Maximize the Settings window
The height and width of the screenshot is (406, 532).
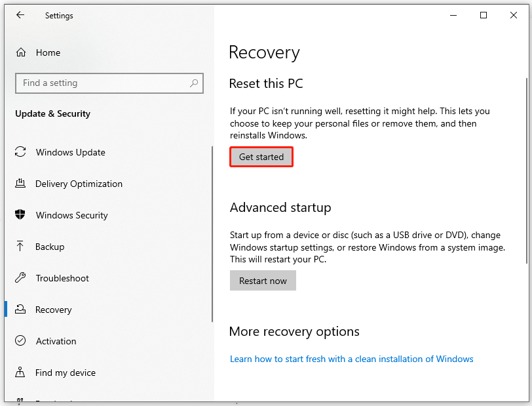click(484, 15)
